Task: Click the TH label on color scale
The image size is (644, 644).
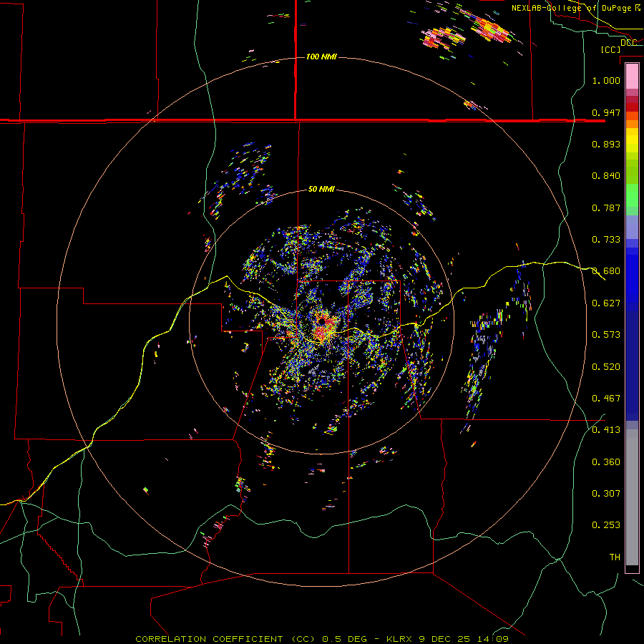Action: point(615,557)
